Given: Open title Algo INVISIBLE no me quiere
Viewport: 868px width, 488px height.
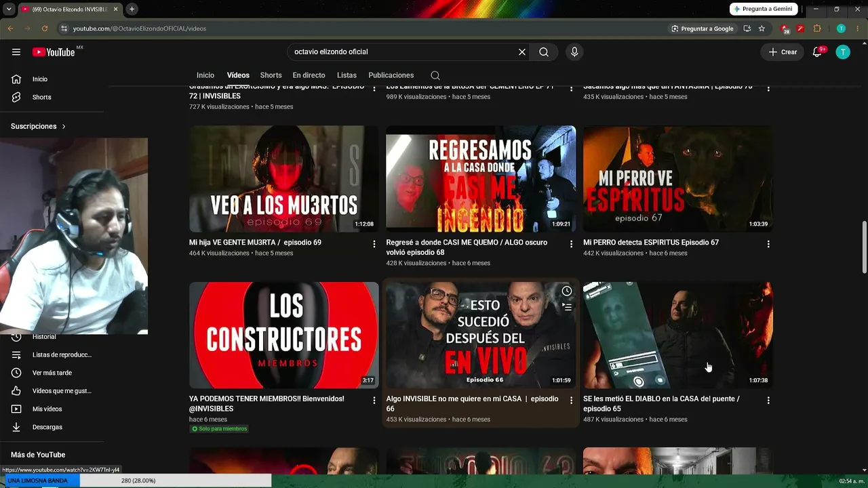Looking at the screenshot, I should [x=473, y=404].
